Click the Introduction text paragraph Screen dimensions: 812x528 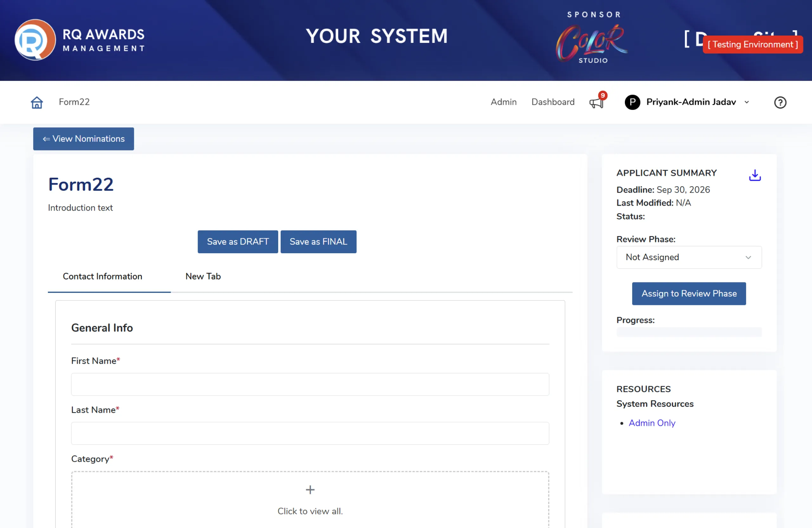80,208
